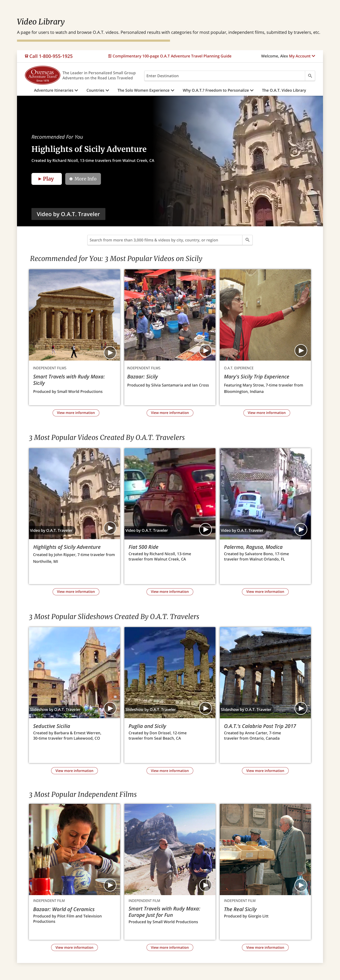Open the Seductive Sicilia title

tap(52, 726)
